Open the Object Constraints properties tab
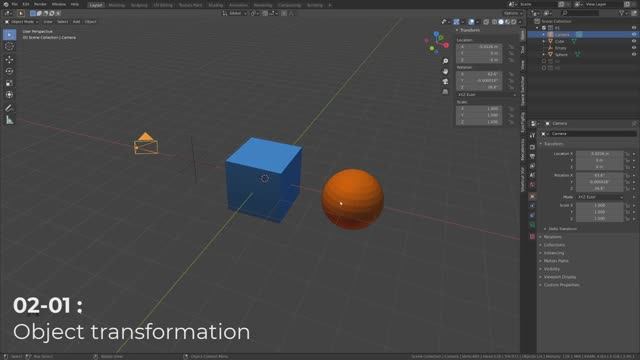The height and width of the screenshot is (360, 640). [532, 215]
